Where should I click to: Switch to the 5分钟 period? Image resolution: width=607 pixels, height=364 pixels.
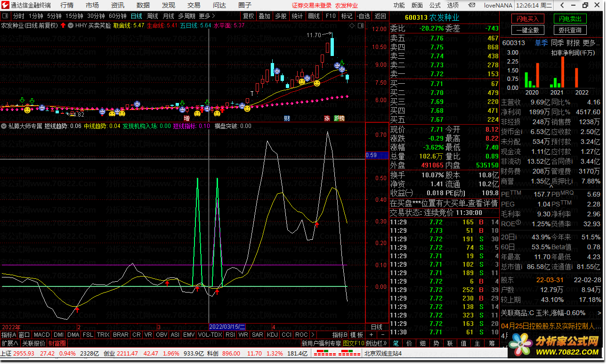[55, 16]
